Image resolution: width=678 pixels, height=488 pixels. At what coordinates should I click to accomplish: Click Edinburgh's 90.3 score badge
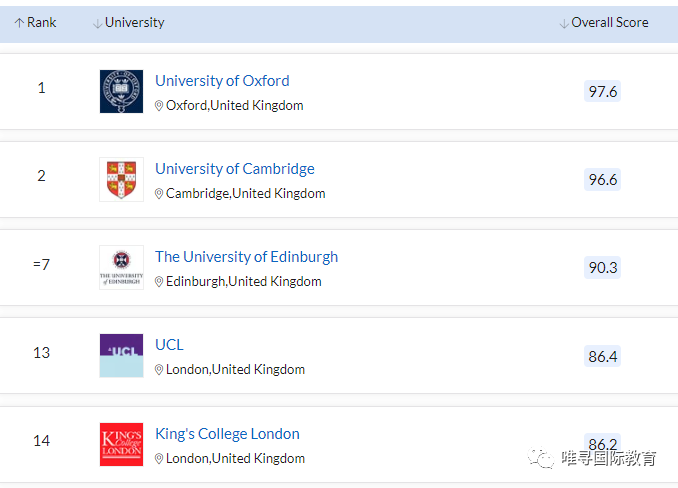point(603,267)
